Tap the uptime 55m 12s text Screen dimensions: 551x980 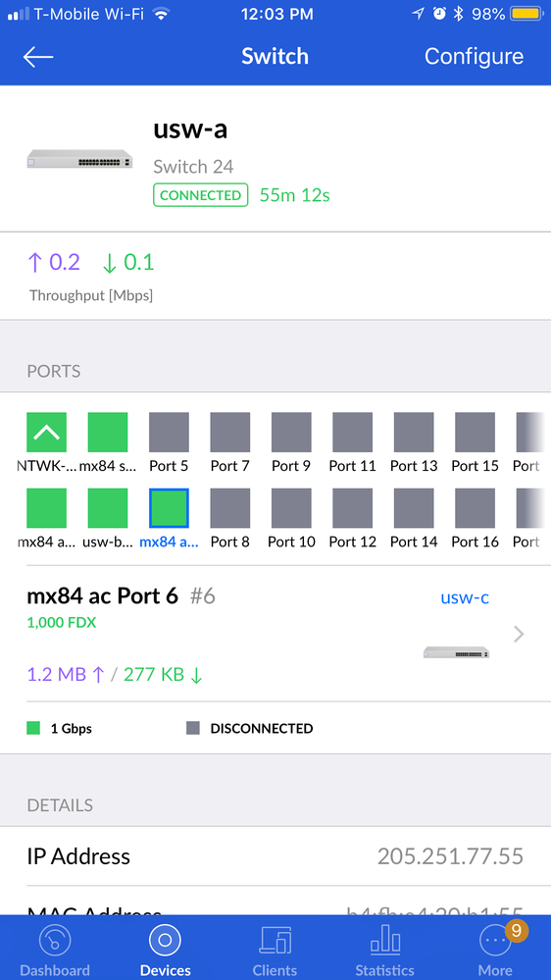coord(295,195)
